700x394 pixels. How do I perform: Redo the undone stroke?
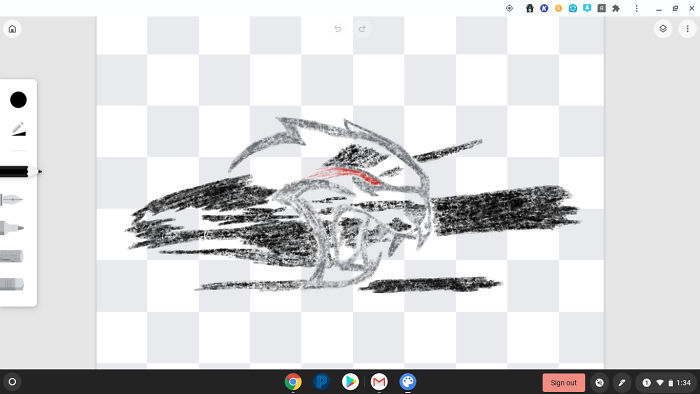tap(362, 29)
